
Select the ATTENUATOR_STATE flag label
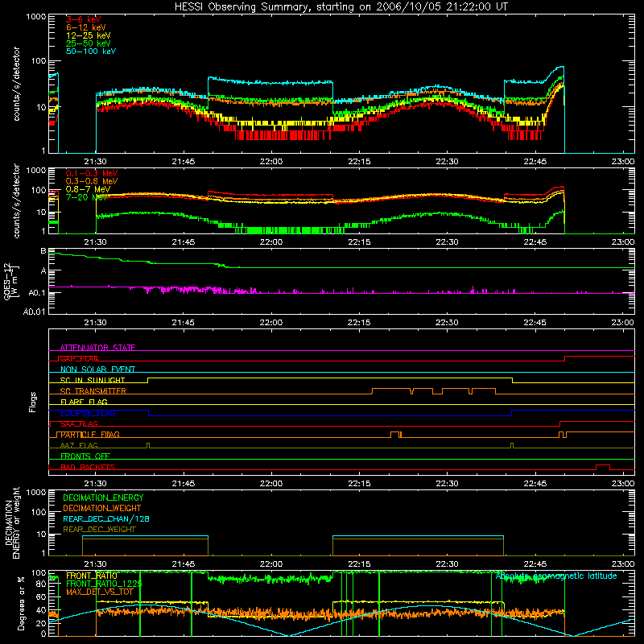[x=97, y=348]
